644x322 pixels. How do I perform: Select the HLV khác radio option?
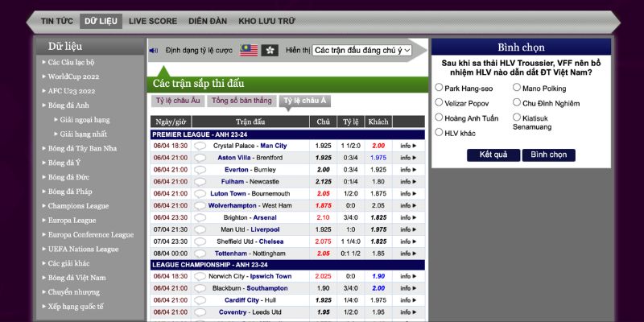coord(439,133)
